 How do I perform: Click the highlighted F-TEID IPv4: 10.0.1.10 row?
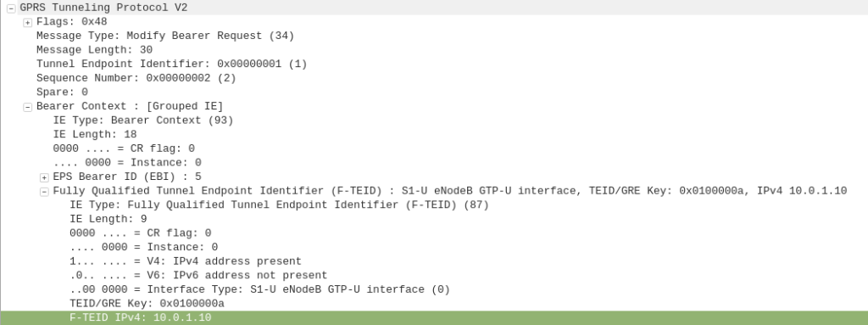(434, 318)
